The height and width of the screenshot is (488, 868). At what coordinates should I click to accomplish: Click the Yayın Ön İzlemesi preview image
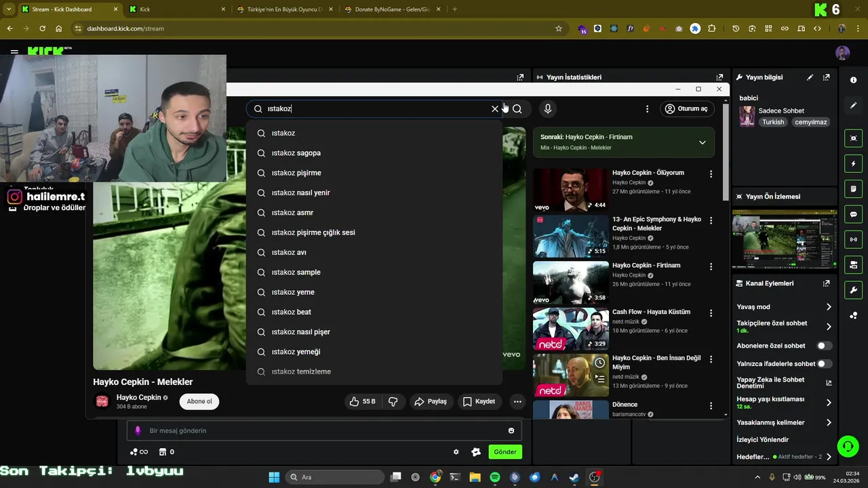(785, 240)
